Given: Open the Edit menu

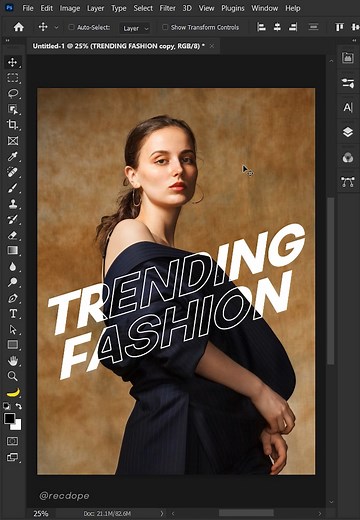Looking at the screenshot, I should (x=46, y=8).
